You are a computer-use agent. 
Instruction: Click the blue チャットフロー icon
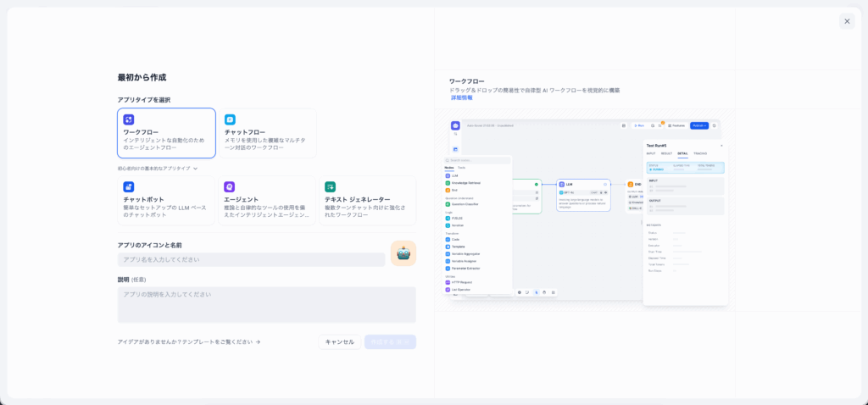230,119
